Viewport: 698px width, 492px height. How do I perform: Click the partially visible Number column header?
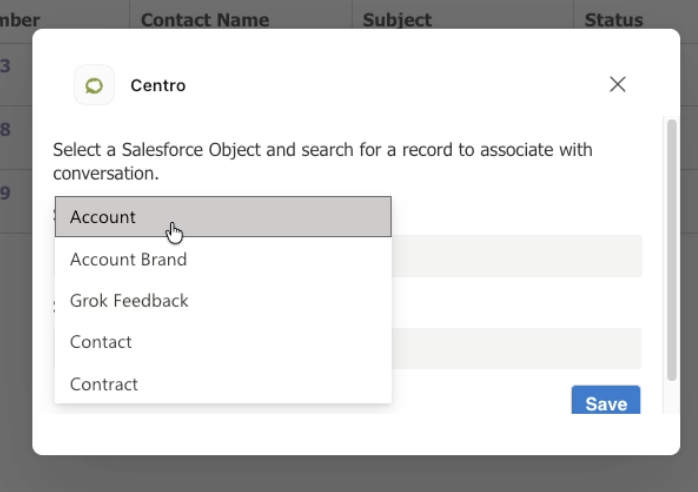pos(20,20)
